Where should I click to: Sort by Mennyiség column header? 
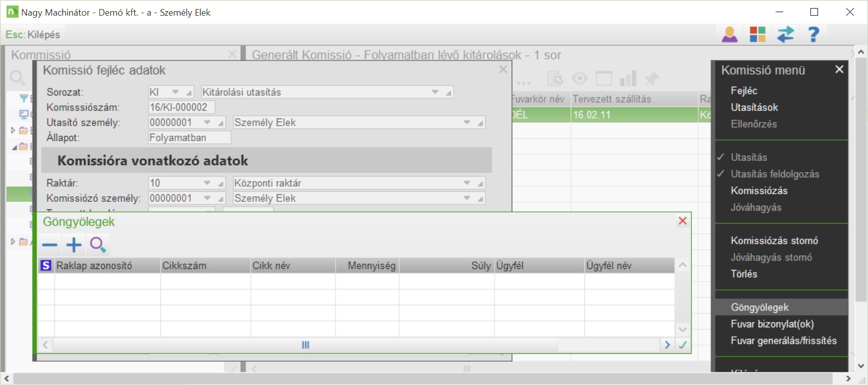[x=367, y=265]
